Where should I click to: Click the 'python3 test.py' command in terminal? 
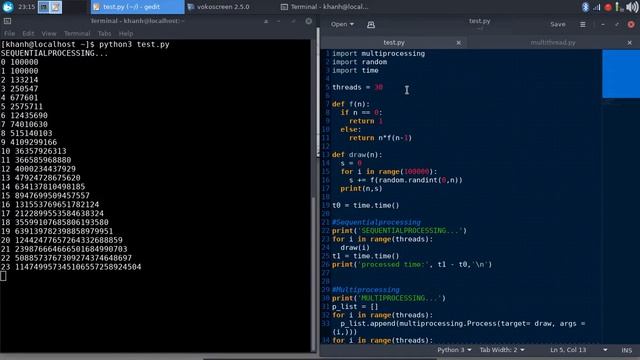pos(134,44)
